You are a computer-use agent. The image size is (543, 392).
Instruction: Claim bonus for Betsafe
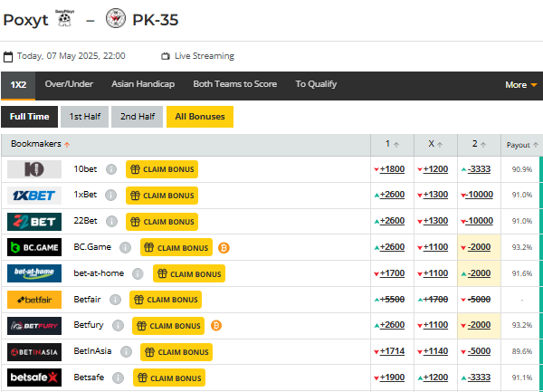(169, 378)
